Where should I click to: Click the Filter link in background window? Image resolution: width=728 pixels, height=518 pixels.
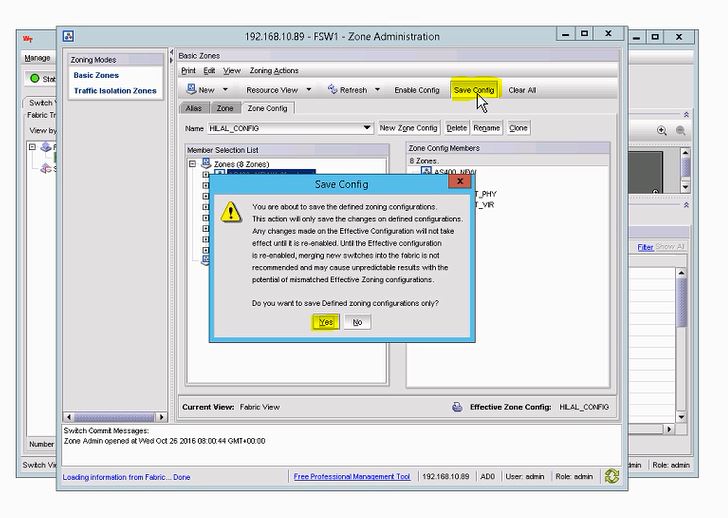645,247
